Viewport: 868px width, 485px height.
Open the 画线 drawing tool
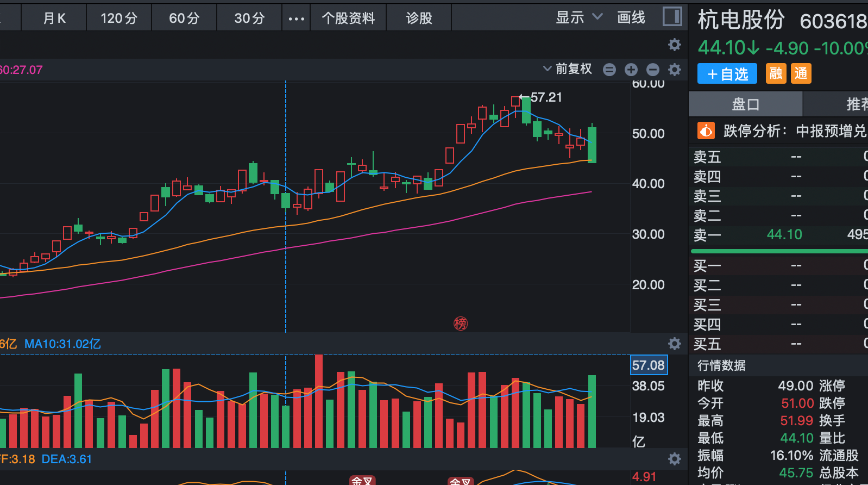tap(631, 17)
